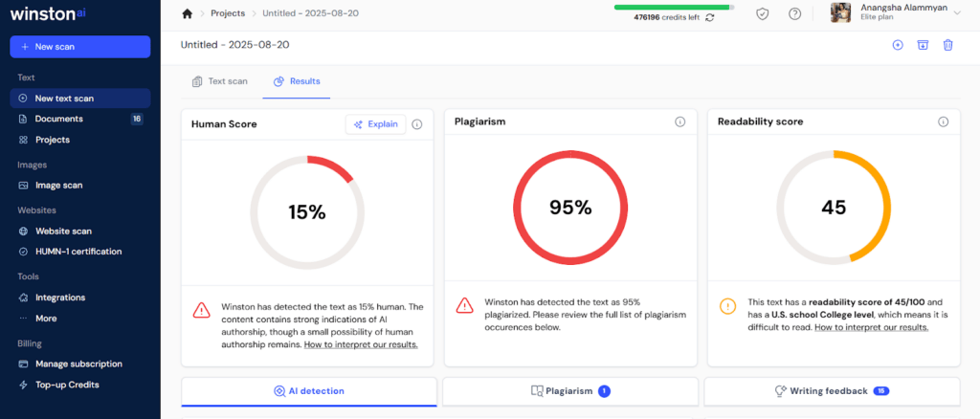The width and height of the screenshot is (980, 419).
Task: Open How to interpret results link under Human Score
Action: pos(361,344)
